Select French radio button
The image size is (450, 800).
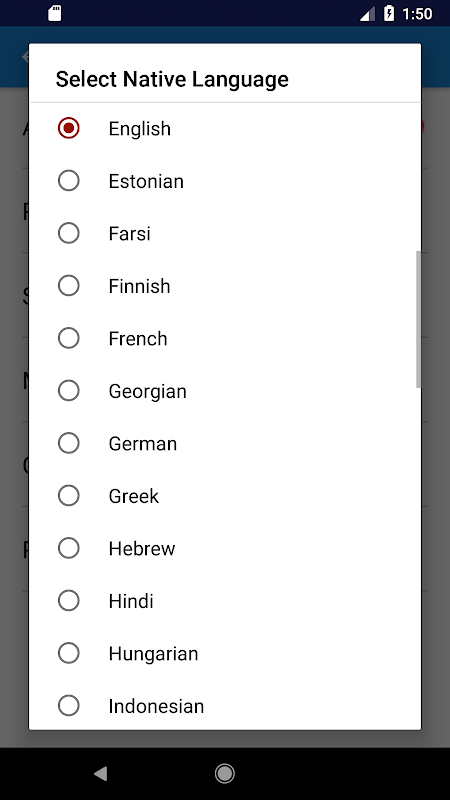tap(224, 338)
